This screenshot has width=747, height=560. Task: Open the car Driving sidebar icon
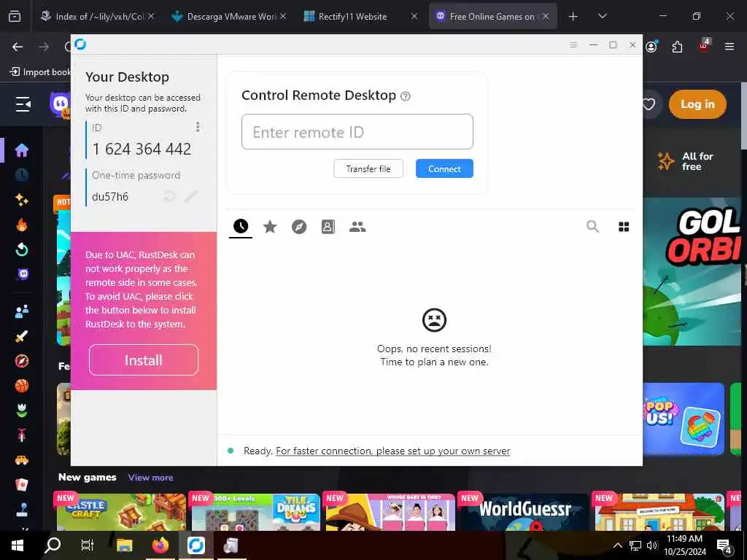22,460
